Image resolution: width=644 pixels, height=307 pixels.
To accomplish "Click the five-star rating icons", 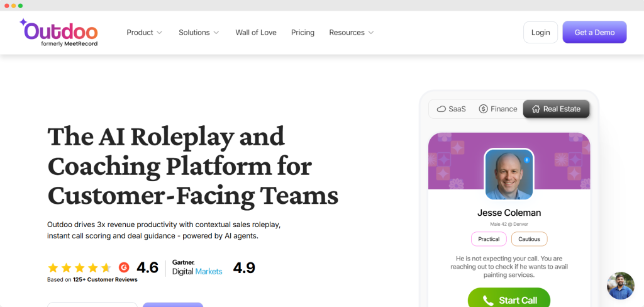I will click(x=79, y=267).
